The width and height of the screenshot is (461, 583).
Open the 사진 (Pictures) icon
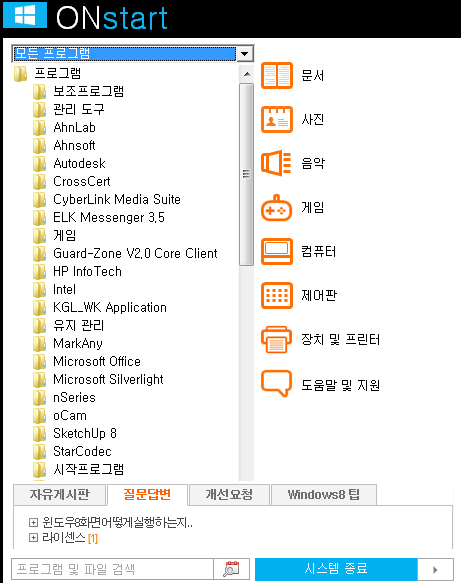point(277,119)
